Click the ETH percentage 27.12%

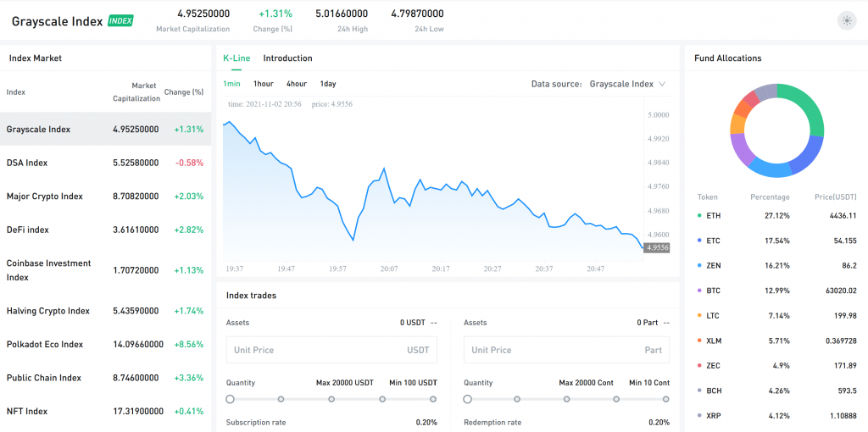click(x=778, y=216)
